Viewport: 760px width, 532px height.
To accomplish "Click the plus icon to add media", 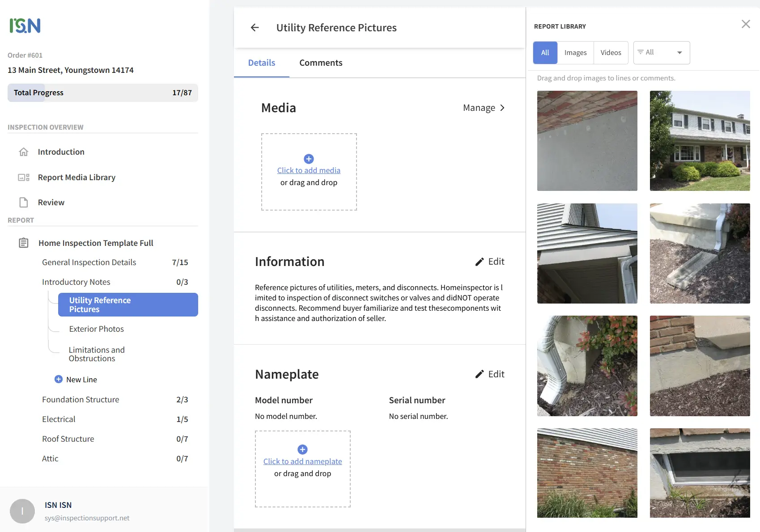I will pyautogui.click(x=309, y=159).
